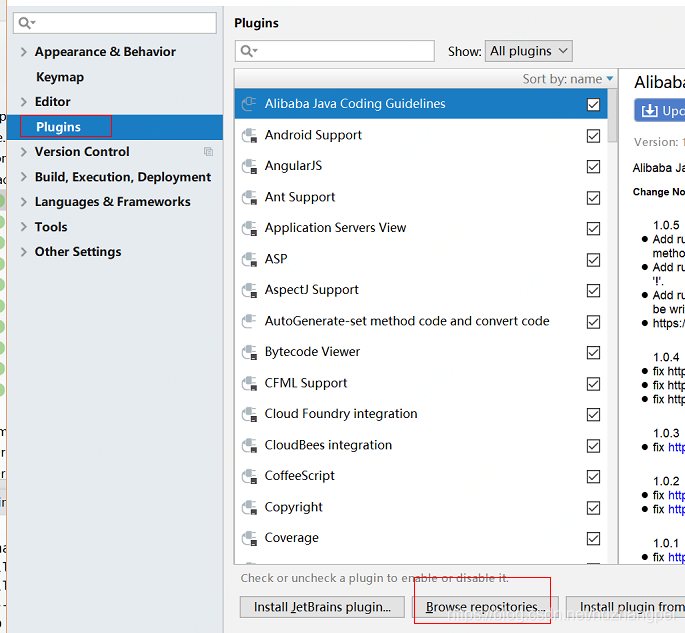Click Browse repositories button
Viewport: 685px width, 633px height.
pos(485,607)
